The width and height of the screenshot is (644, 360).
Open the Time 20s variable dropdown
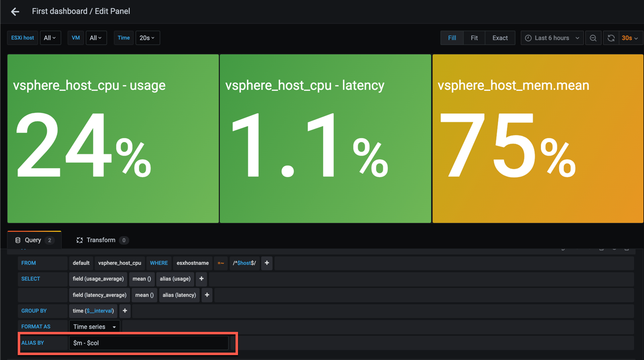coord(147,38)
